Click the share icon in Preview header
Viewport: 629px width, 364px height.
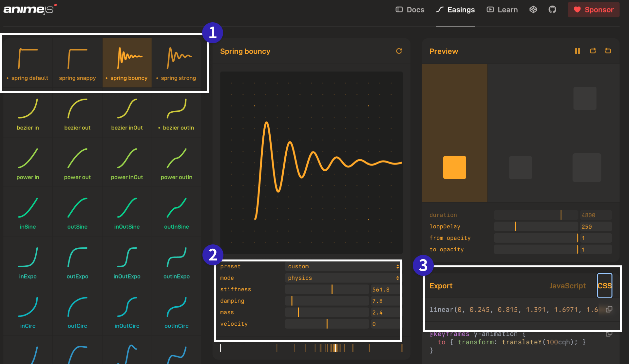pyautogui.click(x=593, y=51)
